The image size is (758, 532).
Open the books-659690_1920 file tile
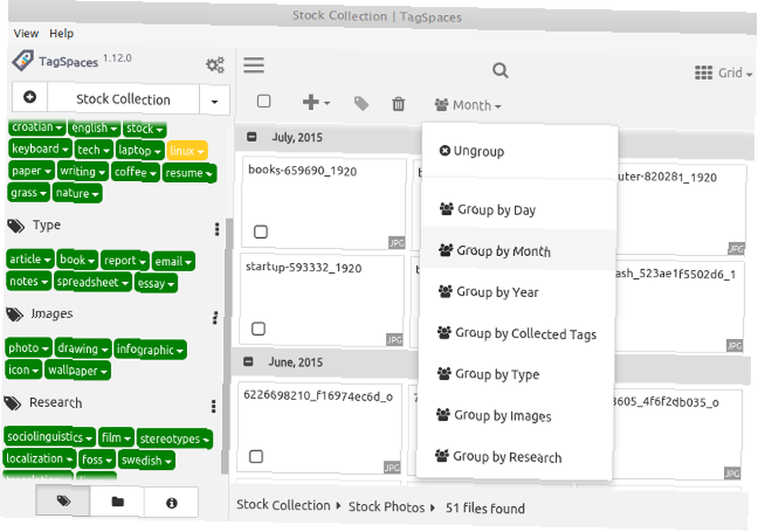[323, 203]
